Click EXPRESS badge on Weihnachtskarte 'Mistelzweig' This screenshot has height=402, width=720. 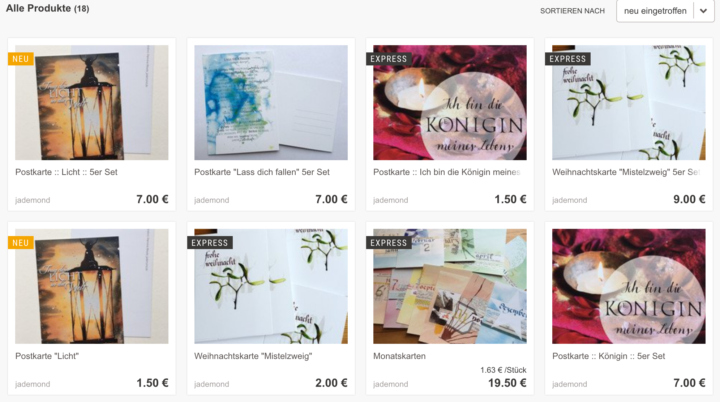click(209, 243)
